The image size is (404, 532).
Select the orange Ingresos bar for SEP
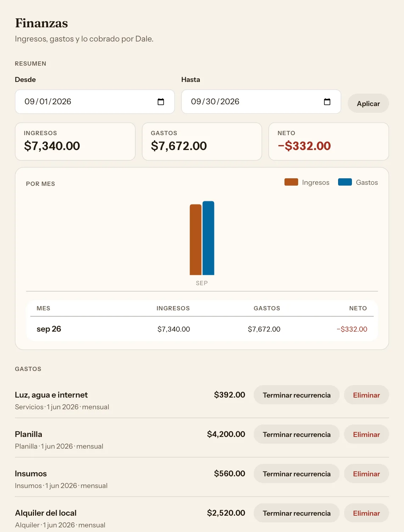[196, 240]
